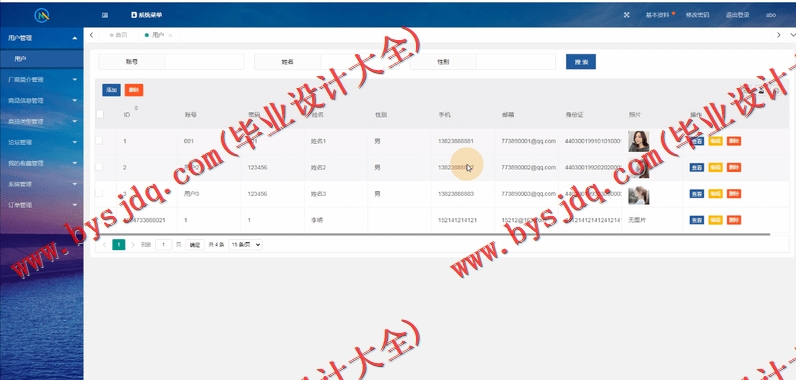Click 查看 for the 李明 row

tap(696, 220)
